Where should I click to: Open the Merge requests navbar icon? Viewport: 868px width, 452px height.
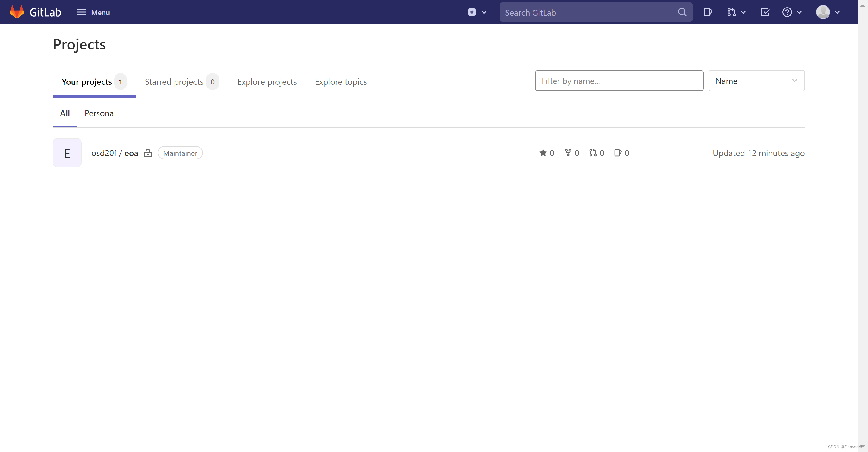736,12
